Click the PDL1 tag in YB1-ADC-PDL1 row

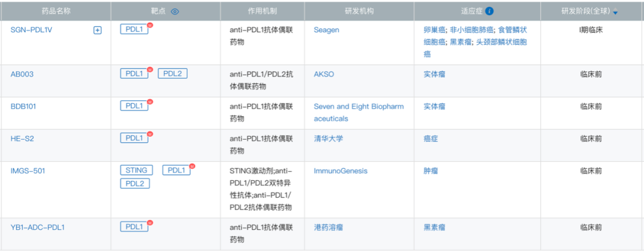coord(134,227)
